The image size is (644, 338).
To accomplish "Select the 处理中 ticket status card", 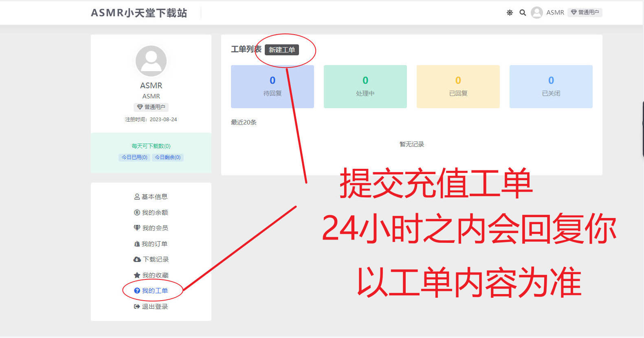I will [365, 86].
